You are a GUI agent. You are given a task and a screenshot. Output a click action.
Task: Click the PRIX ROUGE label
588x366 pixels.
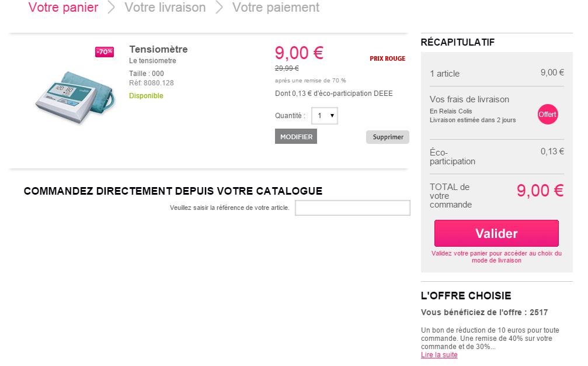click(387, 58)
